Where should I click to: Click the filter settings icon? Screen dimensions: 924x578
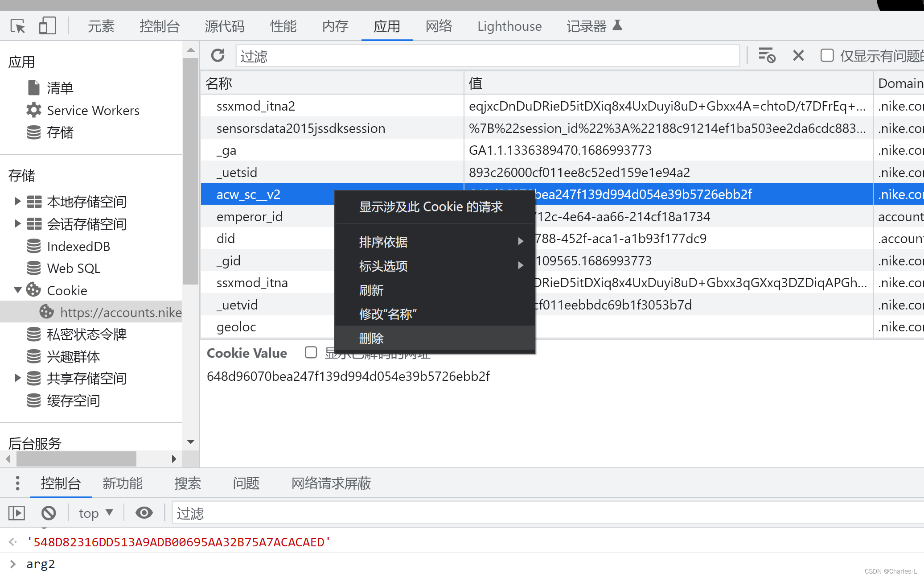[x=766, y=56]
